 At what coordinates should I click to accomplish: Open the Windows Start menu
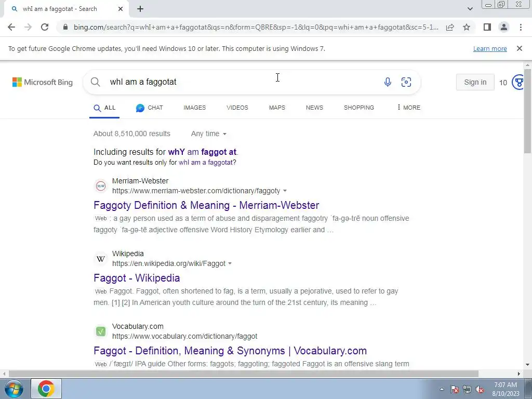click(14, 389)
